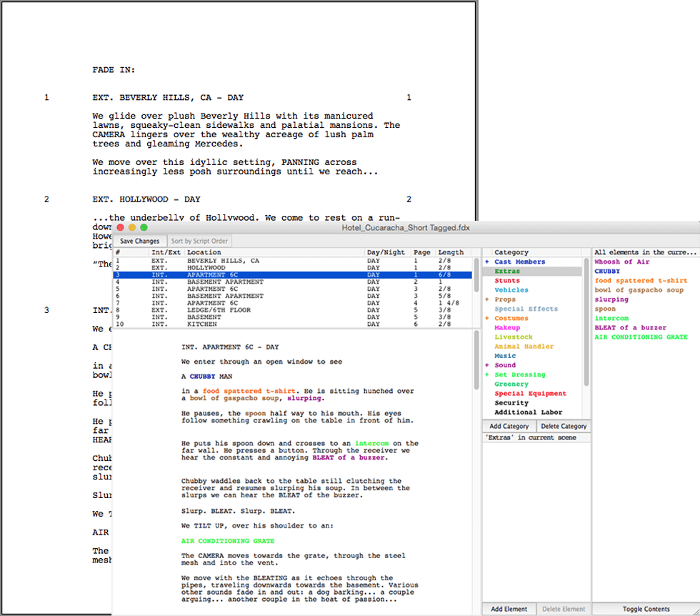Select Whoosh of Air element
The width and height of the screenshot is (700, 616).
click(x=622, y=262)
